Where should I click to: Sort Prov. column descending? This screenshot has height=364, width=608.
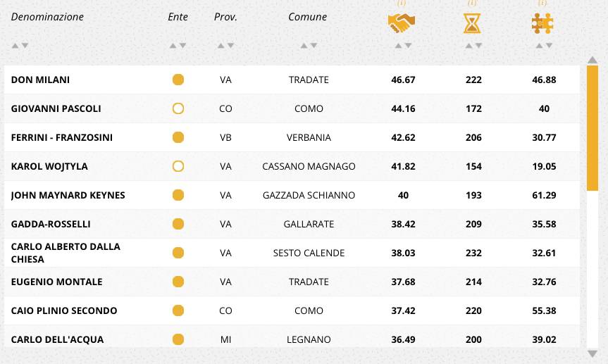(x=230, y=46)
